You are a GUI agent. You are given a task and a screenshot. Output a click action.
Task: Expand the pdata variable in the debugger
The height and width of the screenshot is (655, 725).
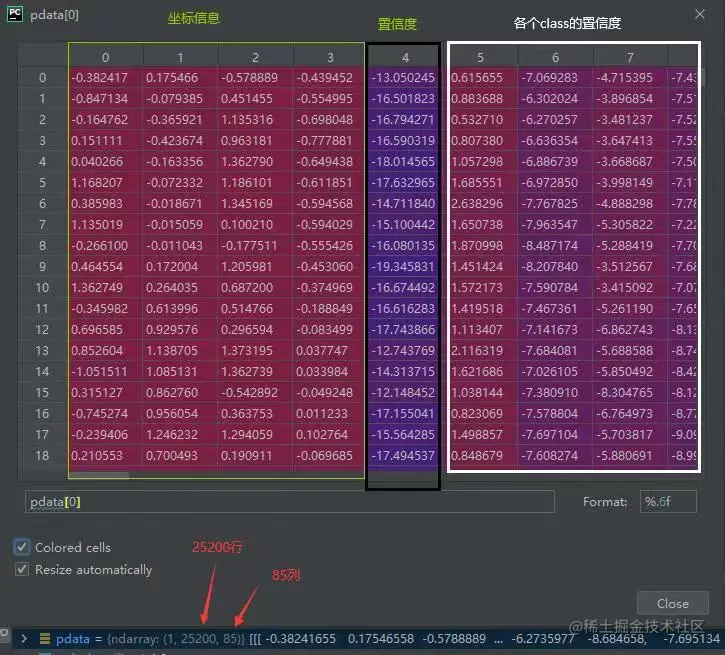[x=24, y=639]
